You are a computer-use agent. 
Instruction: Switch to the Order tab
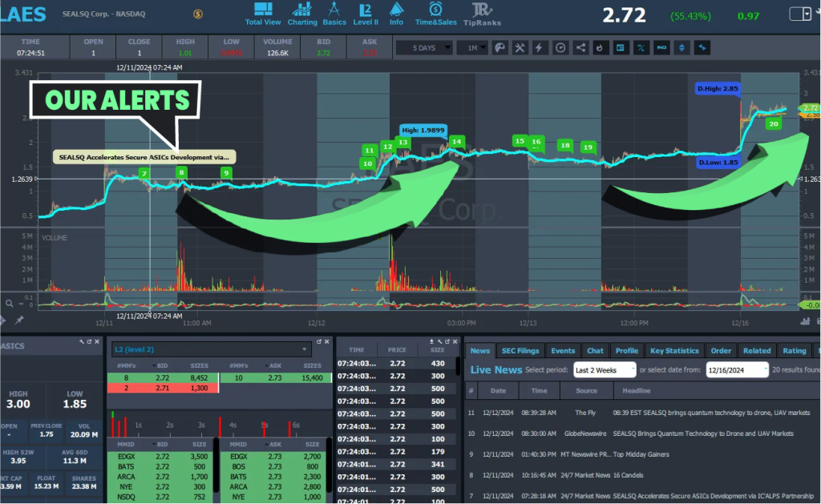point(721,351)
